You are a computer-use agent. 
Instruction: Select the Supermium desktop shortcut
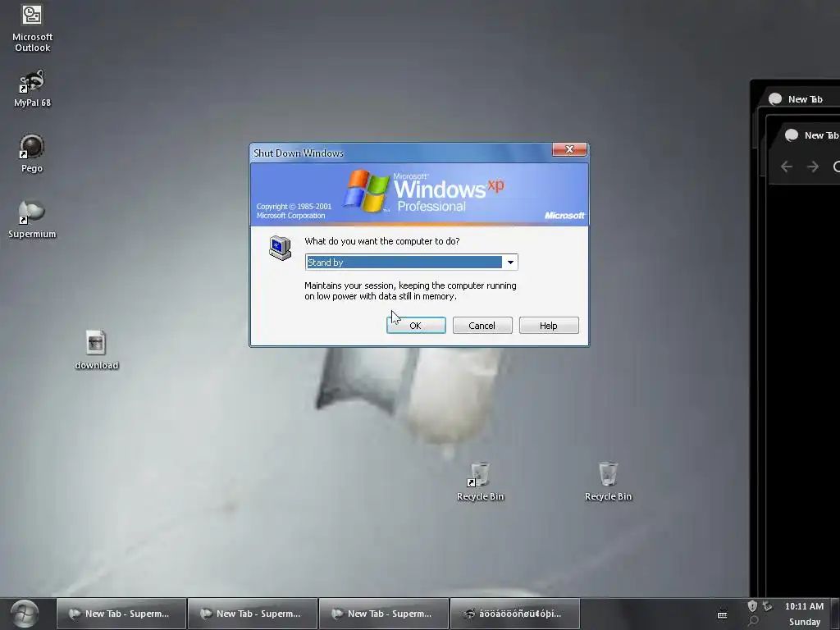tap(32, 220)
